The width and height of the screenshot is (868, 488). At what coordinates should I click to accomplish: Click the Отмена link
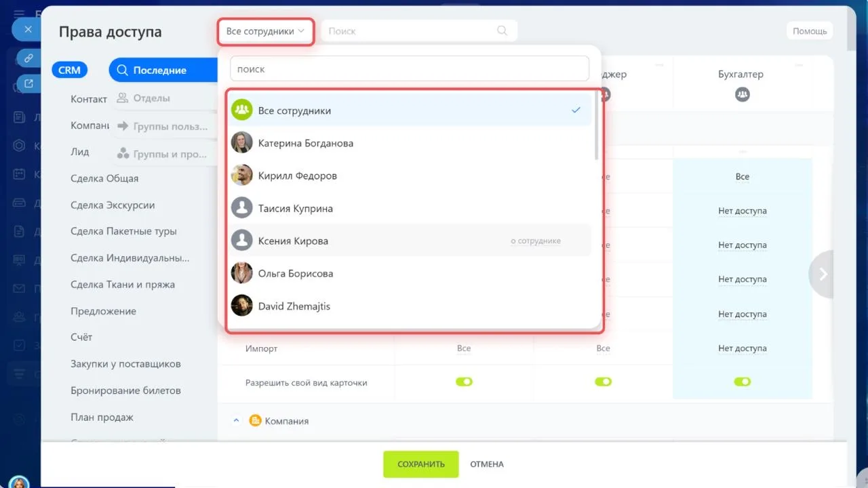click(x=487, y=464)
